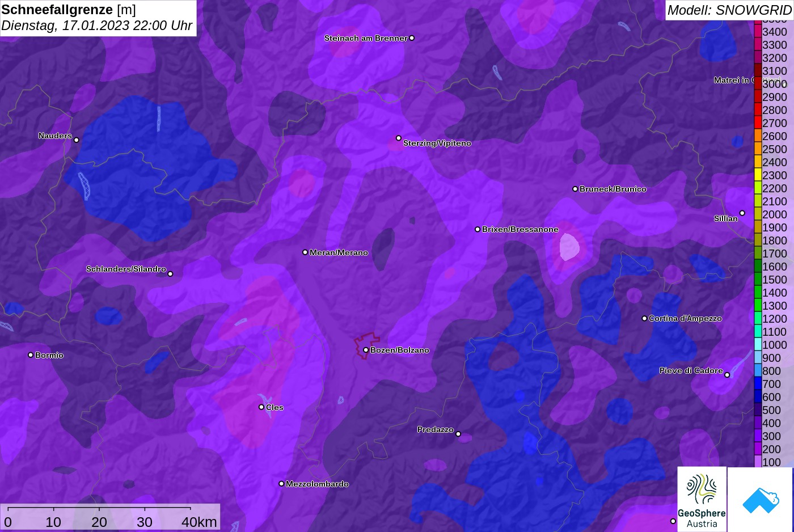This screenshot has height=532, width=794.
Task: Pick the 300 m legend color swatch
Action: pyautogui.click(x=758, y=436)
